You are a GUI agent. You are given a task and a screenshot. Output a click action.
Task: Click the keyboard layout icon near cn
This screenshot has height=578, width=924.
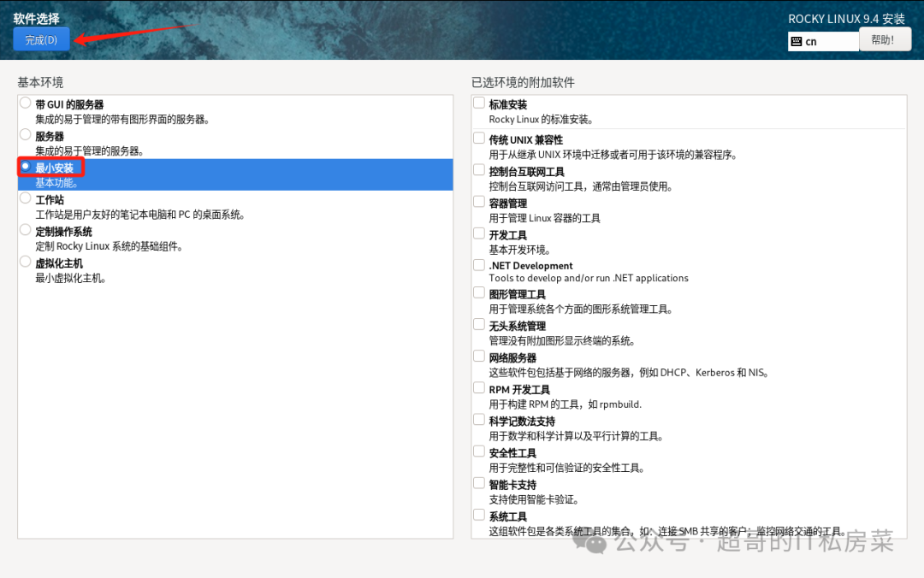pos(797,40)
